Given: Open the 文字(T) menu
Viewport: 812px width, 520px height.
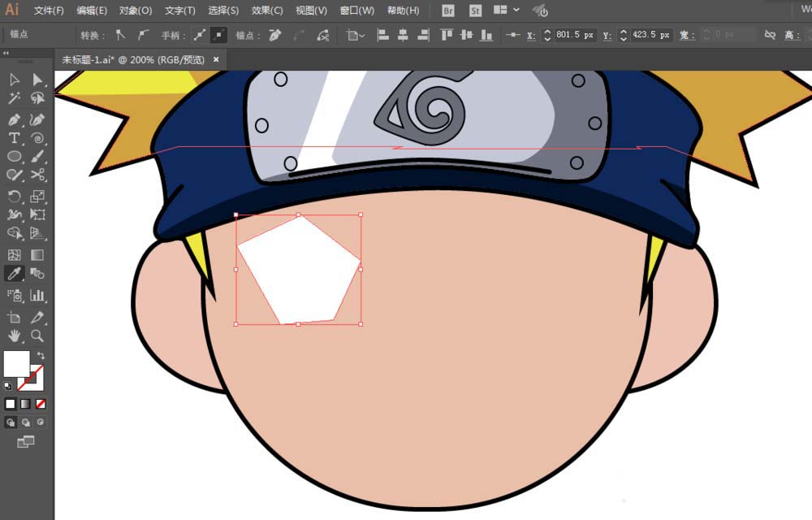Looking at the screenshot, I should pos(179,11).
